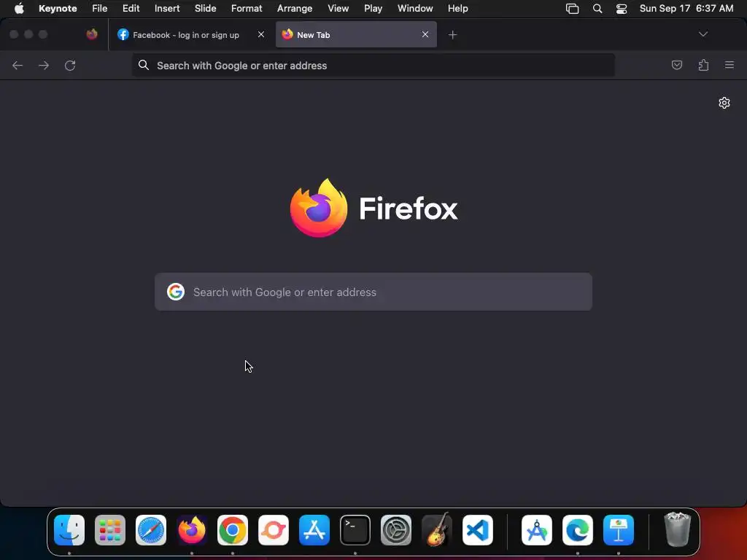Close the New Tab tab

tap(425, 34)
